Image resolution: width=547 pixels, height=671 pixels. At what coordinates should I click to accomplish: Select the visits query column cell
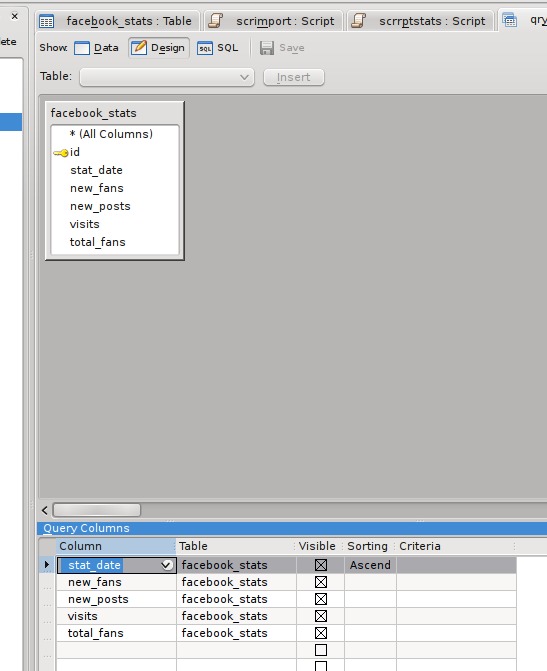116,616
